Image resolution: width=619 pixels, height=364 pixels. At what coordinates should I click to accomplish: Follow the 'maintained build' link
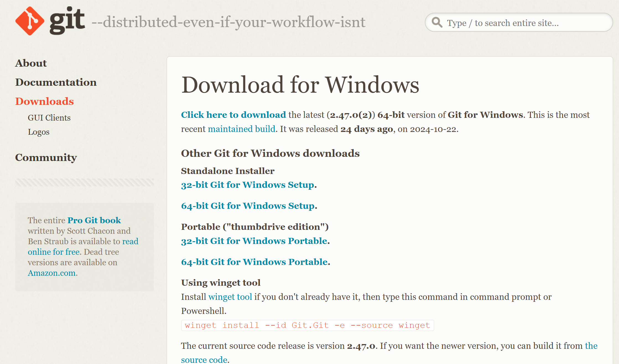(x=241, y=129)
